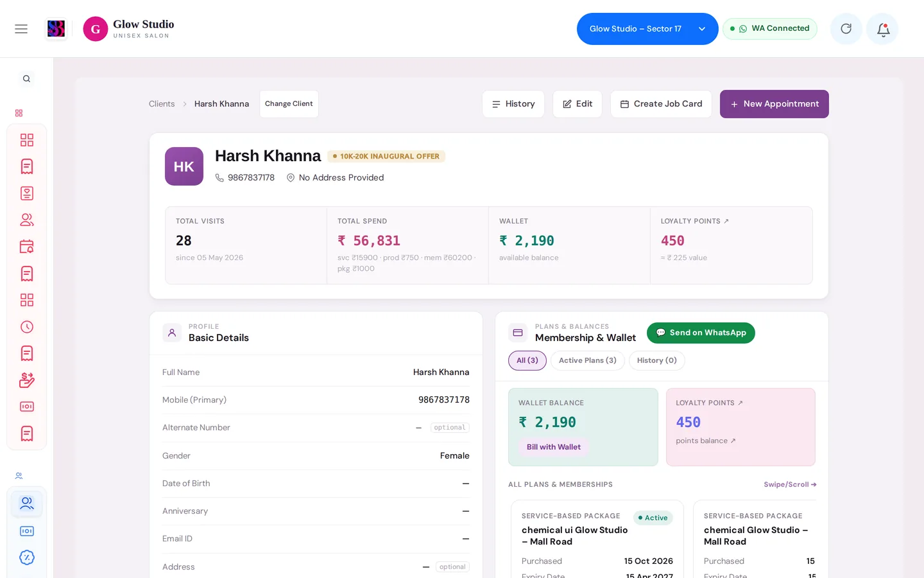Go to Clients breadcrumb link

coord(162,104)
